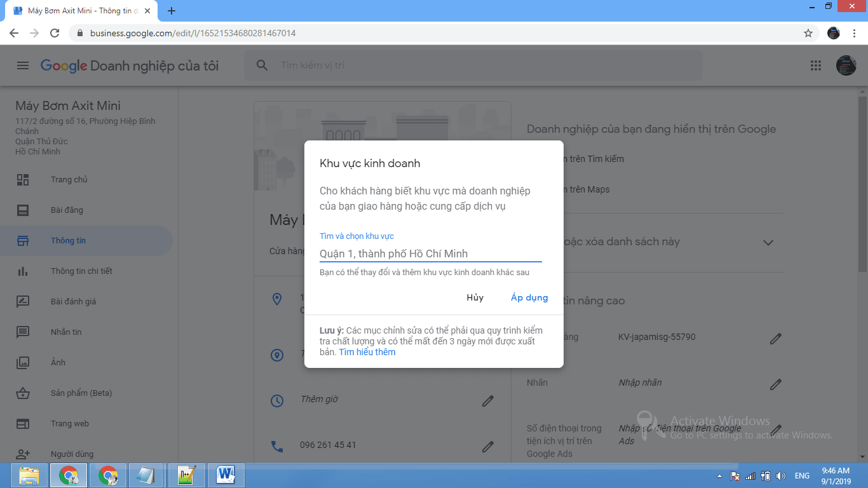Open Chrome profile menu in the toolbar
868x488 pixels.
[834, 33]
